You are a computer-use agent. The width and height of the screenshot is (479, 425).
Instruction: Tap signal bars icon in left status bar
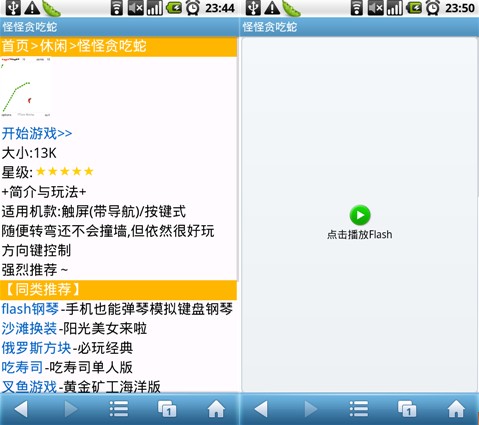tap(155, 8)
